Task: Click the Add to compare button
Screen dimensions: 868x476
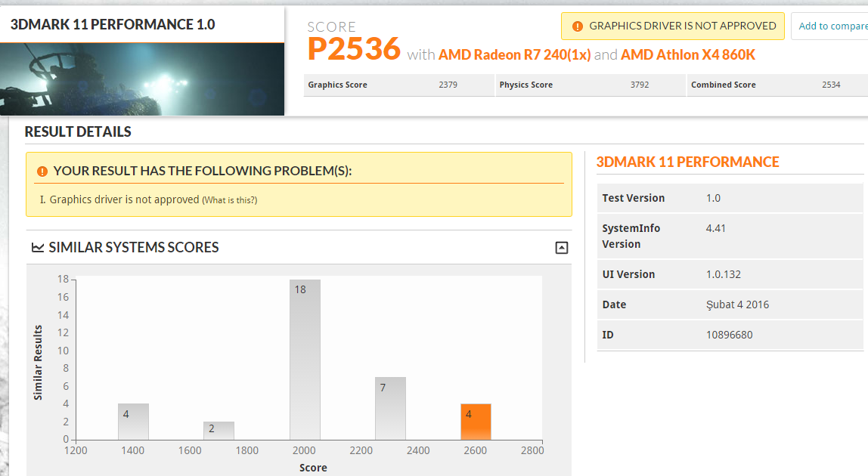Action: tap(829, 26)
